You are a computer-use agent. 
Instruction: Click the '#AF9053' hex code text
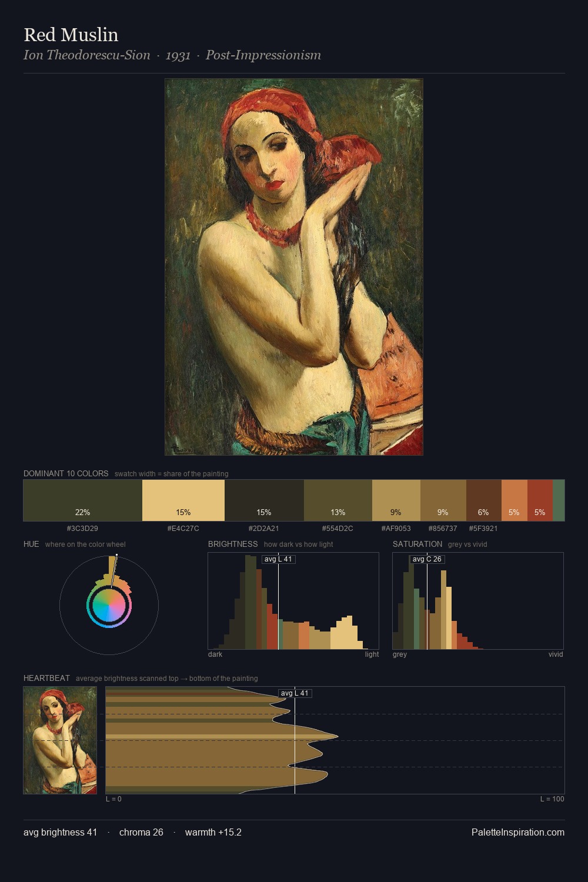click(396, 529)
